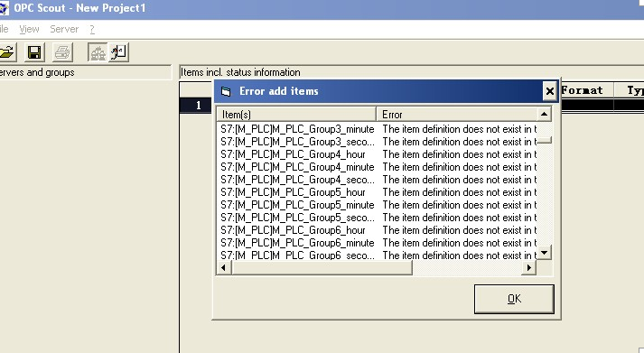Viewport: 644px width, 353px height.
Task: Click the horizontal scrollbar left arrow
Action: pos(223,267)
